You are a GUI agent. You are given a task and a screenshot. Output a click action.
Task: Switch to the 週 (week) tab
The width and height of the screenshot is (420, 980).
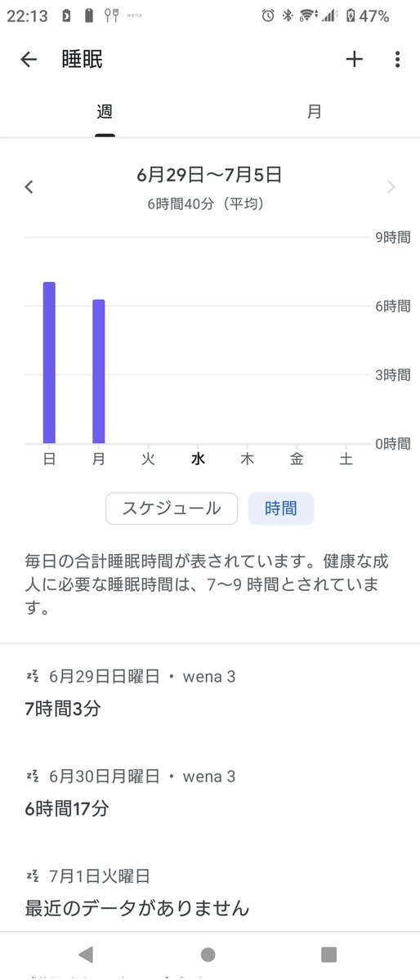105,112
